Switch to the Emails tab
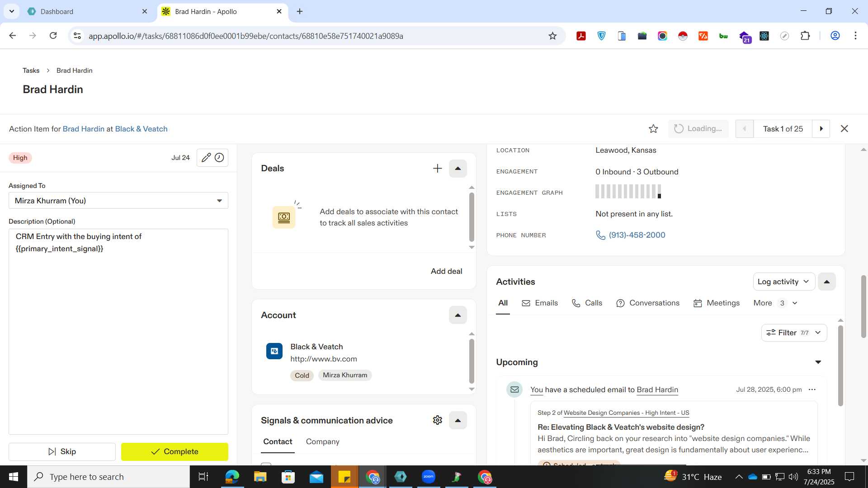 pyautogui.click(x=540, y=303)
